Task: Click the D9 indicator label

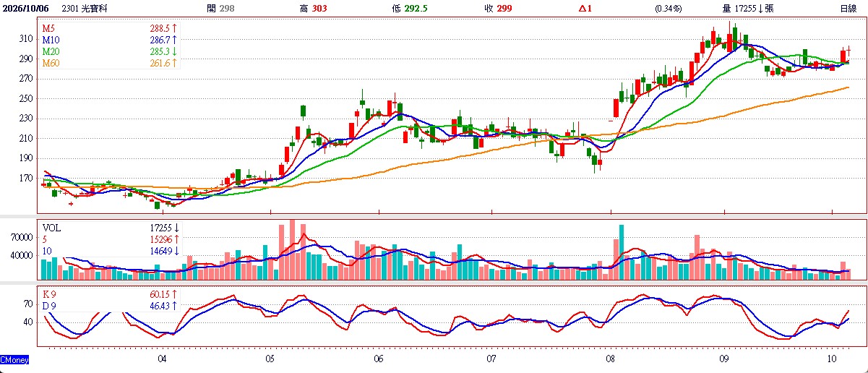Action: click(49, 306)
